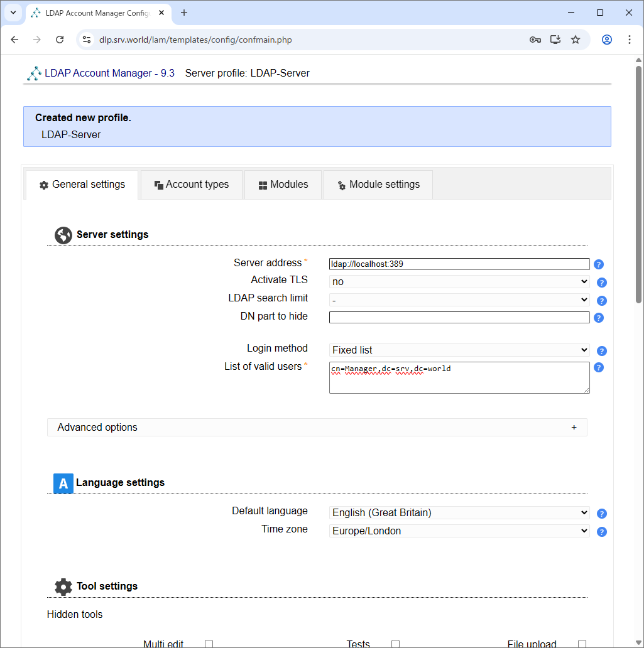Image resolution: width=644 pixels, height=648 pixels.
Task: Click the install app icon in address bar
Action: click(x=555, y=40)
